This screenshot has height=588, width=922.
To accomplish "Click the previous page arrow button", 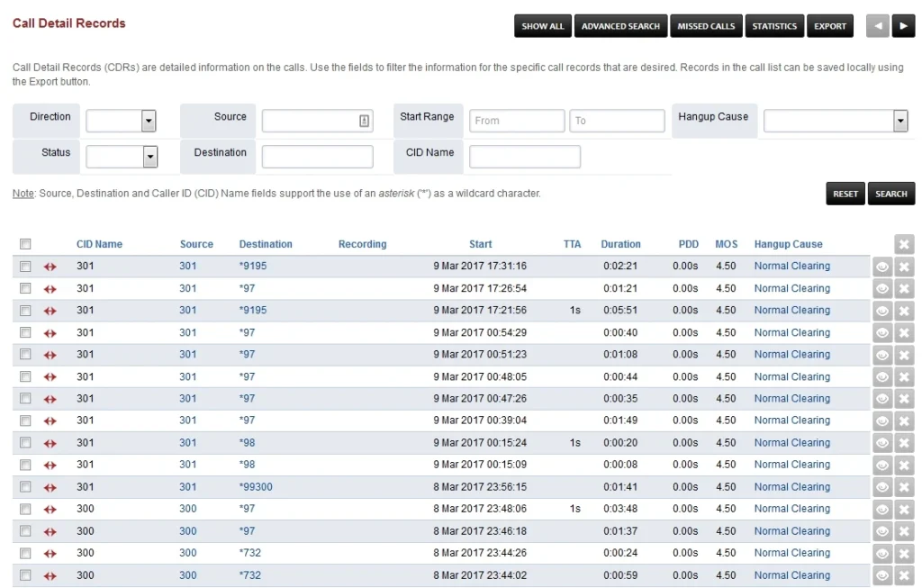I will tap(877, 26).
